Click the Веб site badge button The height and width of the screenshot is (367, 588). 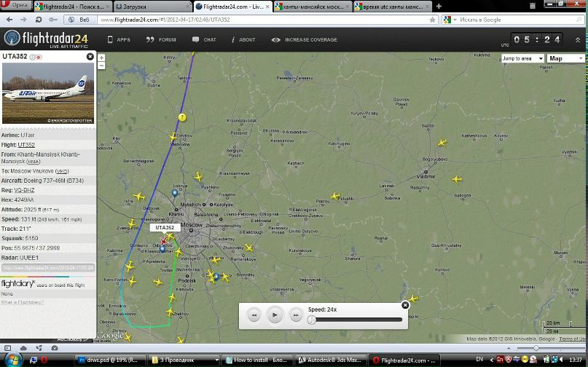(79, 20)
